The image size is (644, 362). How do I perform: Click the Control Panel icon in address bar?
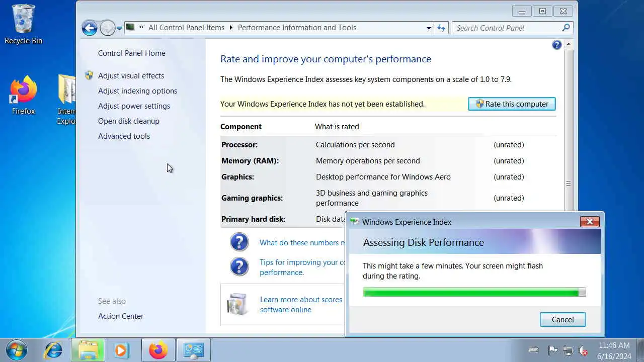click(x=130, y=27)
